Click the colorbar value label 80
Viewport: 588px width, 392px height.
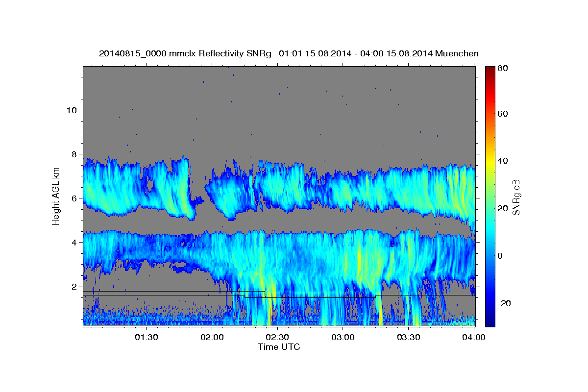point(504,69)
